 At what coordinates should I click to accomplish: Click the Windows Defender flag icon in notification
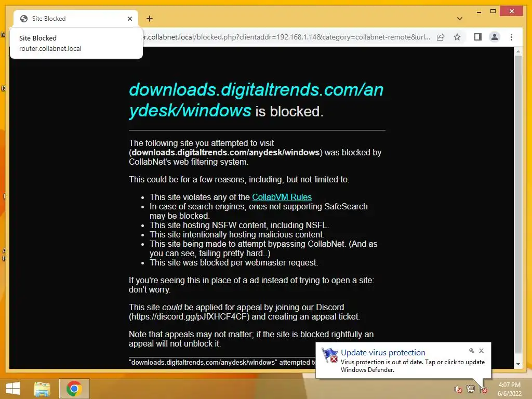[x=329, y=355]
